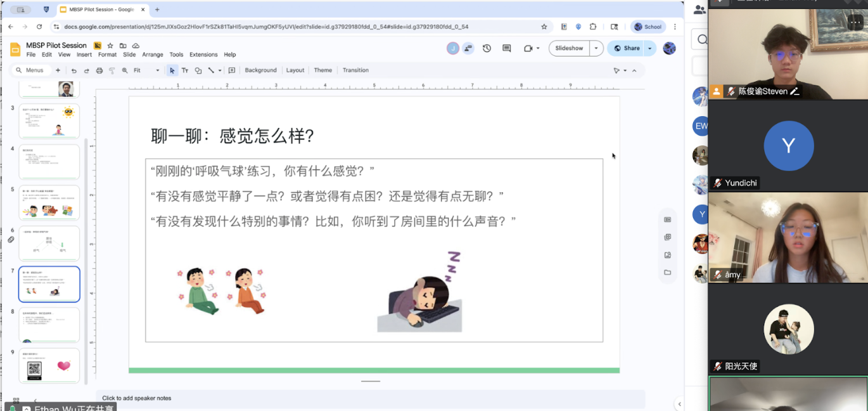Click the move to folder icon
This screenshot has height=411, width=868.
point(123,46)
